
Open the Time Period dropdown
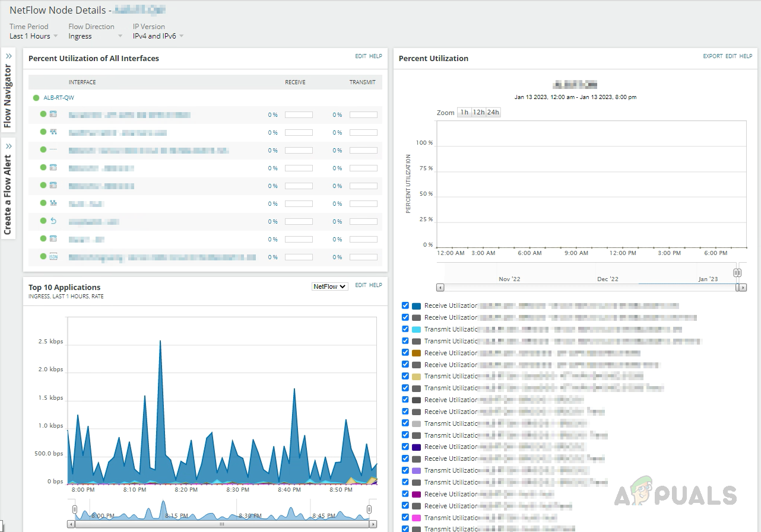coord(34,36)
